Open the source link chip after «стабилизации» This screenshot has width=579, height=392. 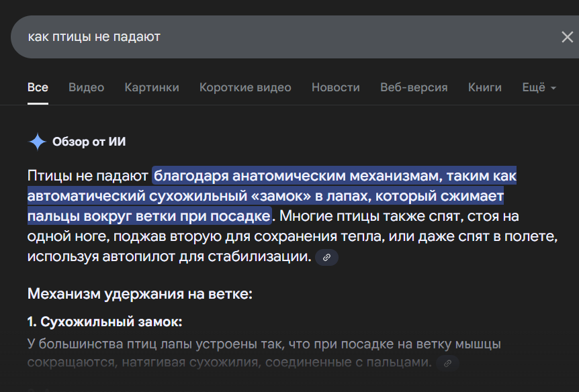click(326, 257)
